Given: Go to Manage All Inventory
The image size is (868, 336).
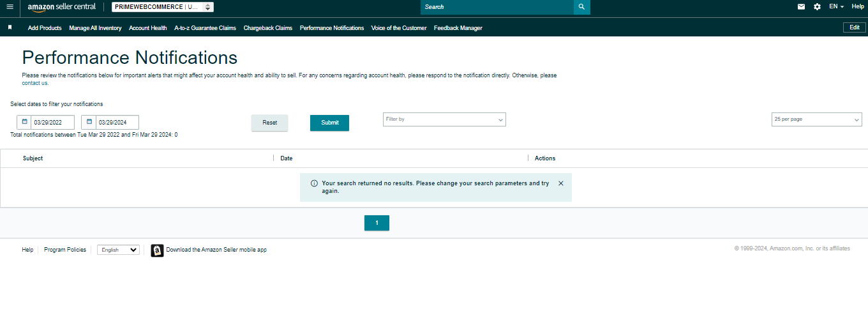Looking at the screenshot, I should point(95,28).
